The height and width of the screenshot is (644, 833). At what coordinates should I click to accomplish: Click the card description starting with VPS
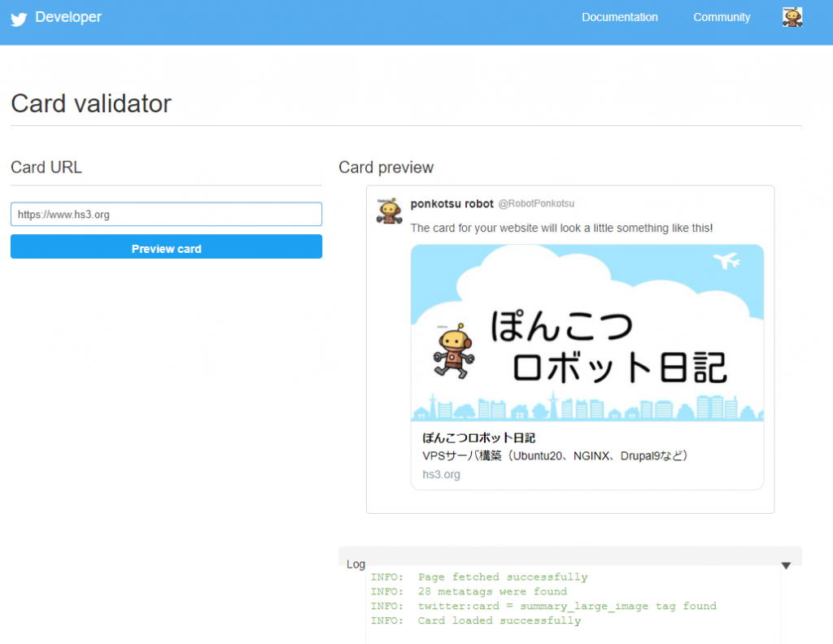click(555, 456)
